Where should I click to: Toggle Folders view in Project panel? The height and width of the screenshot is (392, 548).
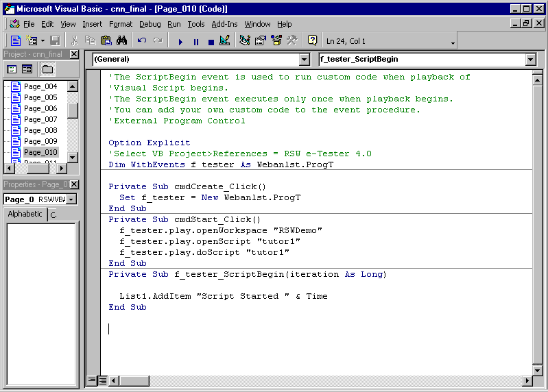47,69
